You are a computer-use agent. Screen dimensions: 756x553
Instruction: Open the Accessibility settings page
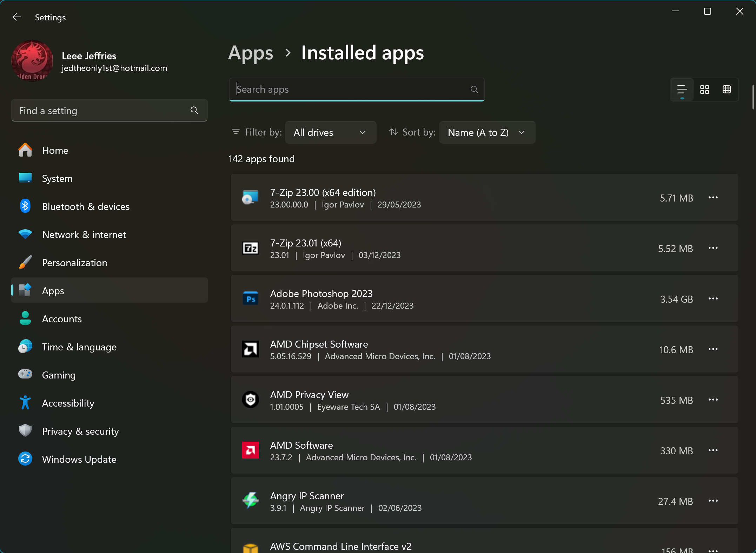tap(109, 403)
